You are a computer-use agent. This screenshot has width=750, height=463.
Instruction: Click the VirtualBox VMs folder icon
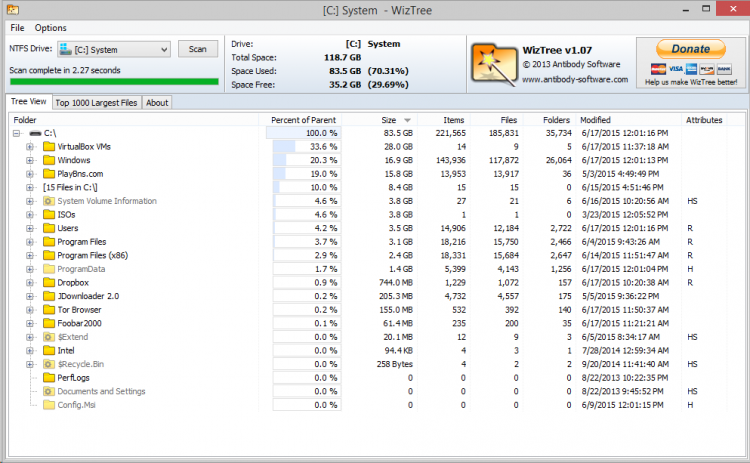[48, 146]
